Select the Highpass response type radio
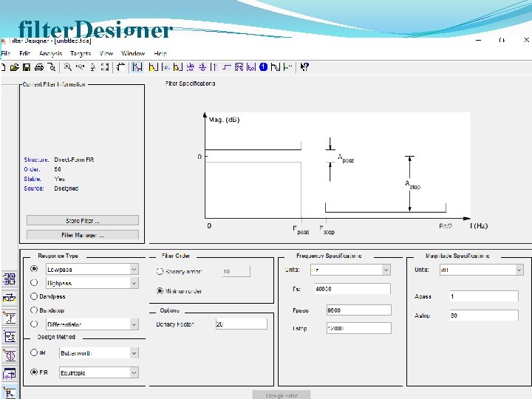The width and height of the screenshot is (532, 399). coord(34,282)
